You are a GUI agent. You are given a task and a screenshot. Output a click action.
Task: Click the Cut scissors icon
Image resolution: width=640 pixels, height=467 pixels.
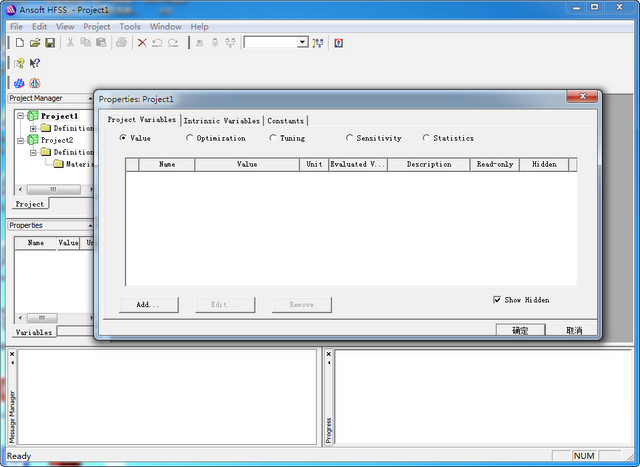pos(70,42)
